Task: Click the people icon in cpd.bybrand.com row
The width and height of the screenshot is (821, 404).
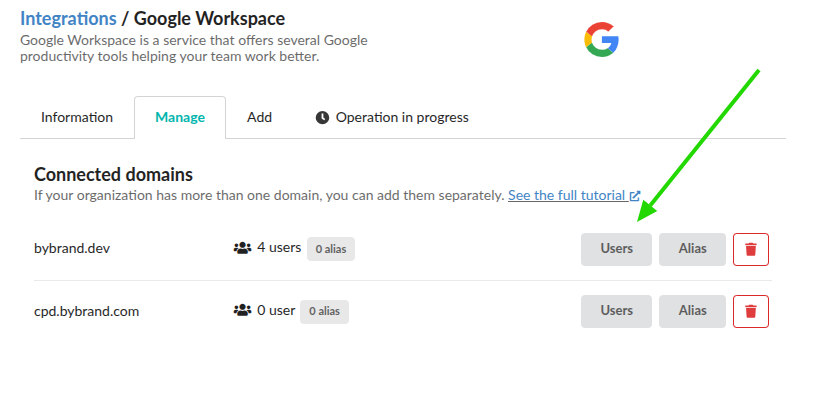Action: 242,311
